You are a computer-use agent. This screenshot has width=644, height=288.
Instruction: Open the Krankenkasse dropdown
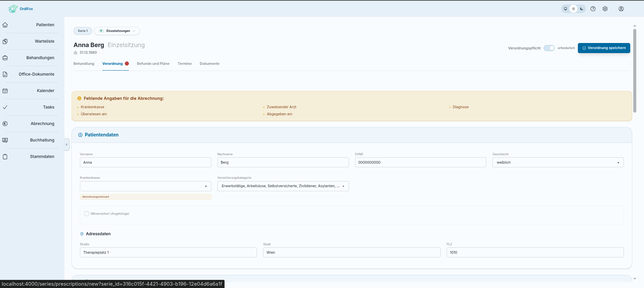pyautogui.click(x=146, y=186)
